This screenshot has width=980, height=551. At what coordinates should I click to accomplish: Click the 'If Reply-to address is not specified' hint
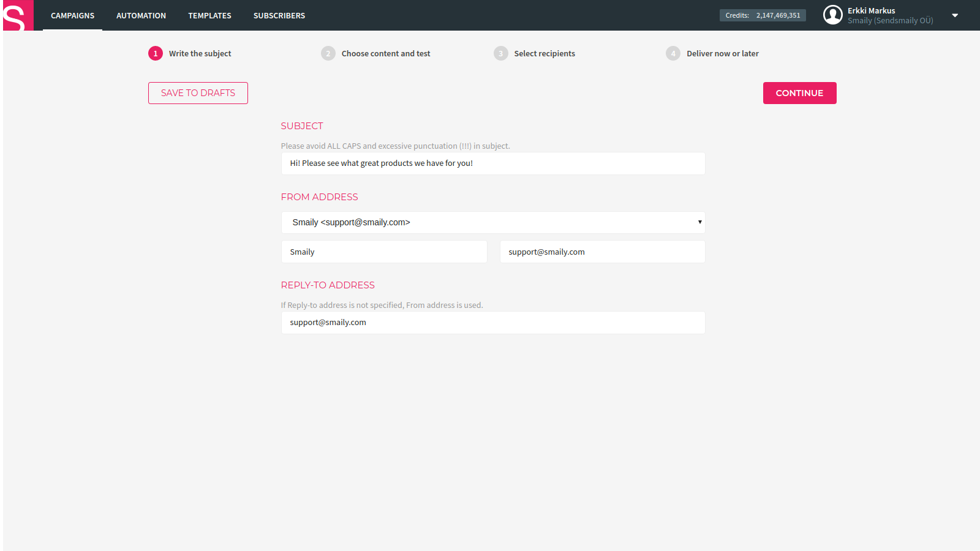(382, 305)
